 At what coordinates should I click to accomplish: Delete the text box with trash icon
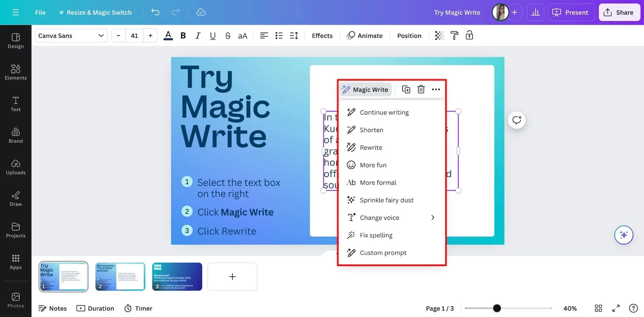pyautogui.click(x=421, y=89)
